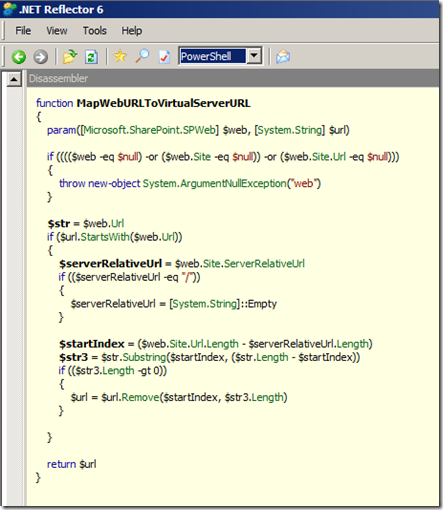
Task: Click the gray Forward navigation arrow
Action: 40,57
